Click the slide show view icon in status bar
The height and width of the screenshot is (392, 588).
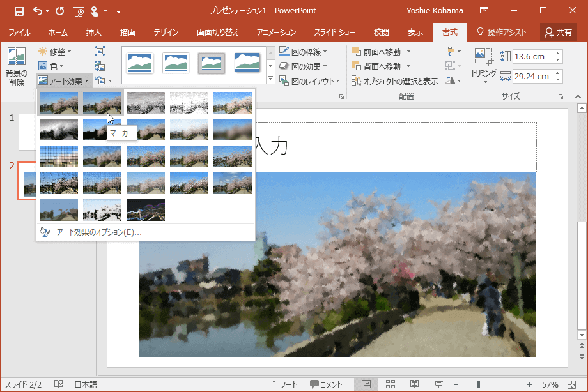click(x=438, y=384)
